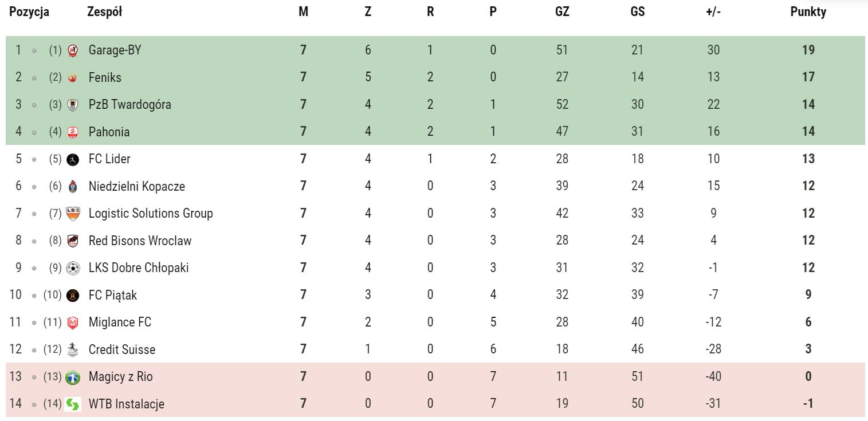Open the Credit Suisse team link
The image size is (868, 421).
(122, 349)
